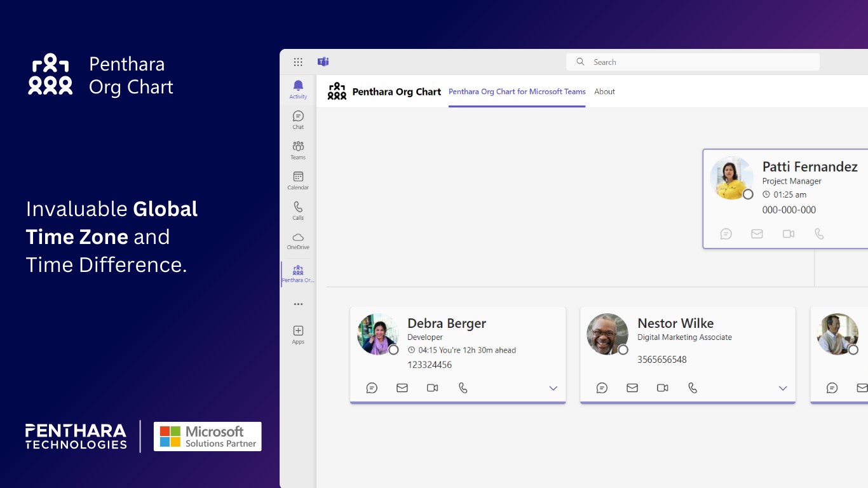
Task: Click phone number 3565656548
Action: [662, 360]
